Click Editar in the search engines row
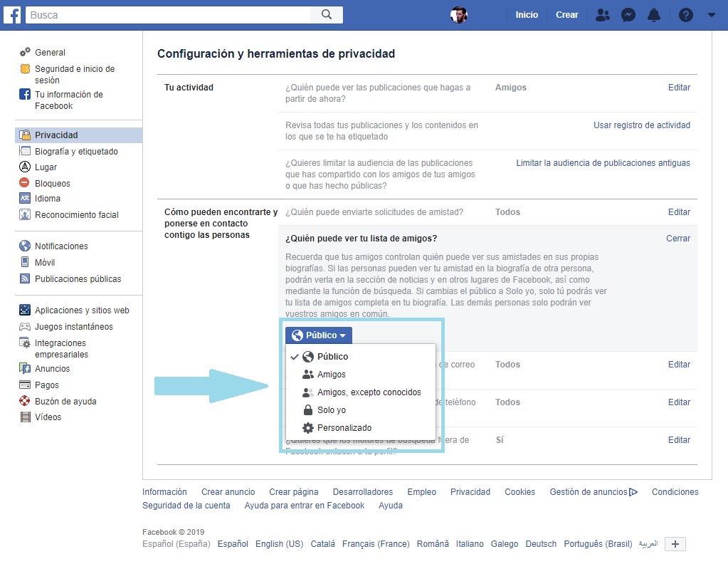Image resolution: width=728 pixels, height=569 pixels. click(679, 440)
